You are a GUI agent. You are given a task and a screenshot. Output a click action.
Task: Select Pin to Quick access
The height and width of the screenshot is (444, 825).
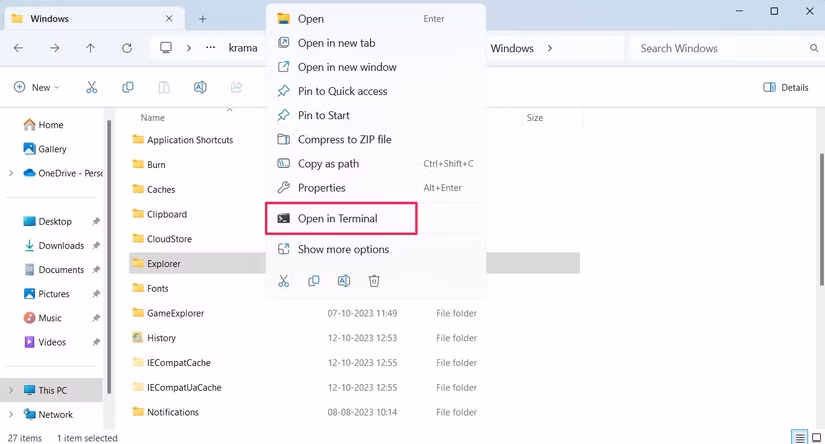[376, 92]
